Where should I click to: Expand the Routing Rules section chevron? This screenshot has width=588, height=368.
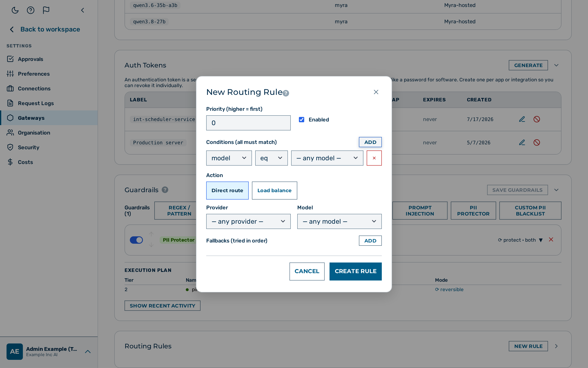(556, 346)
